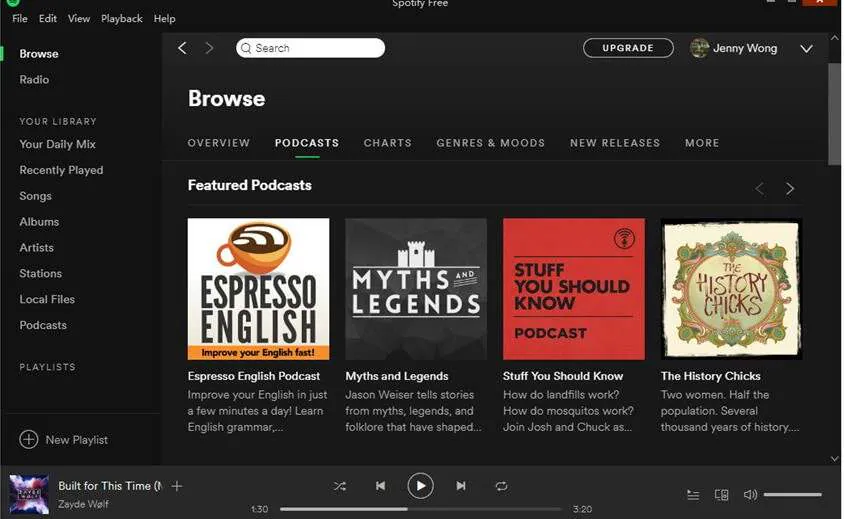Skip to the previous track

click(381, 486)
